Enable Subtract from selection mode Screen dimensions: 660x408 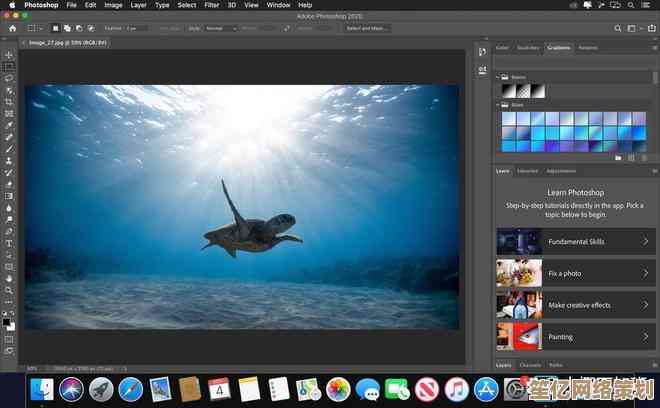click(77, 28)
